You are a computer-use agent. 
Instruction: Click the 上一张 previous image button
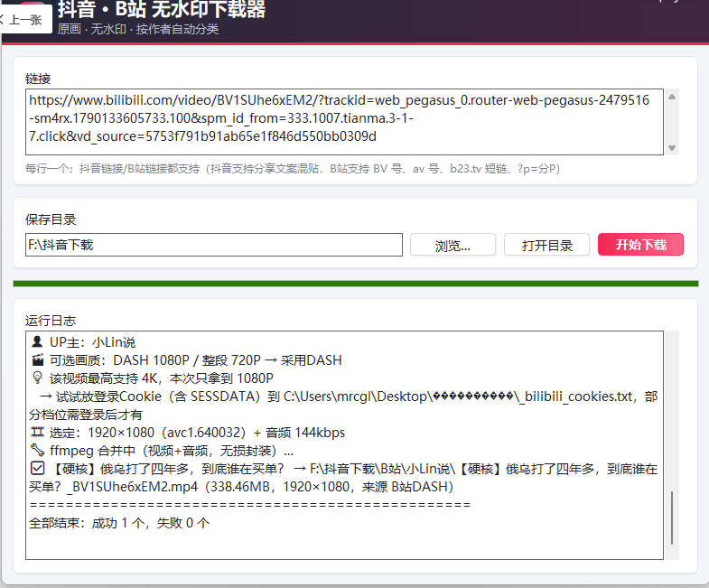point(25,20)
